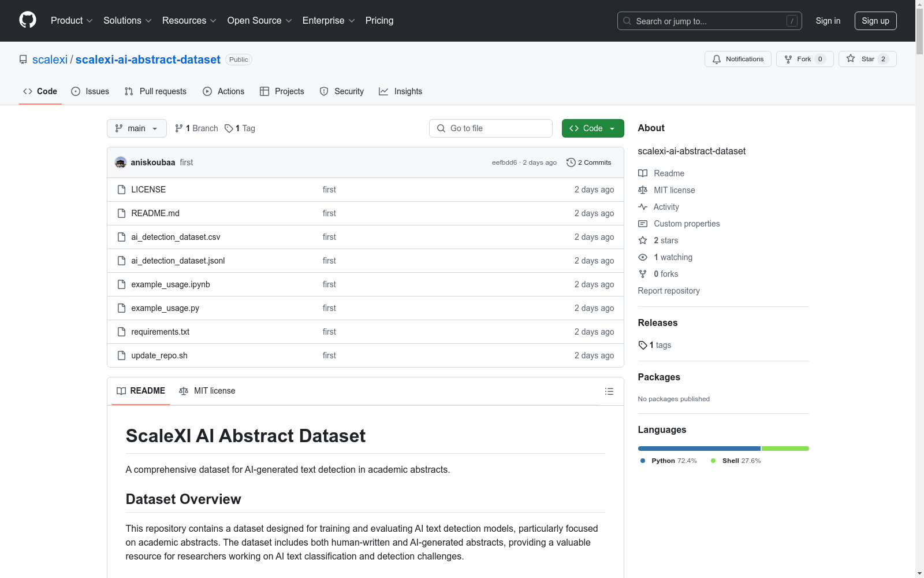Open the commits history clock icon
Image resolution: width=924 pixels, height=578 pixels.
(x=571, y=162)
